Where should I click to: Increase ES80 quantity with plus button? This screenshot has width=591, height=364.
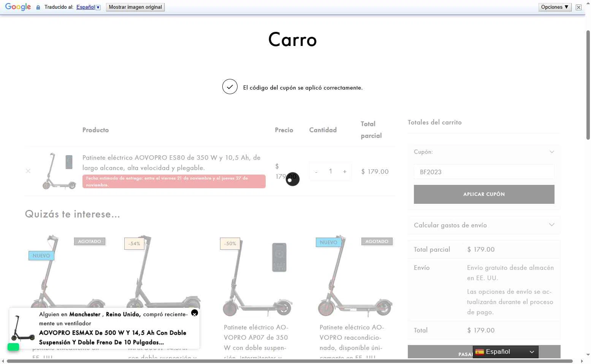pyautogui.click(x=345, y=172)
